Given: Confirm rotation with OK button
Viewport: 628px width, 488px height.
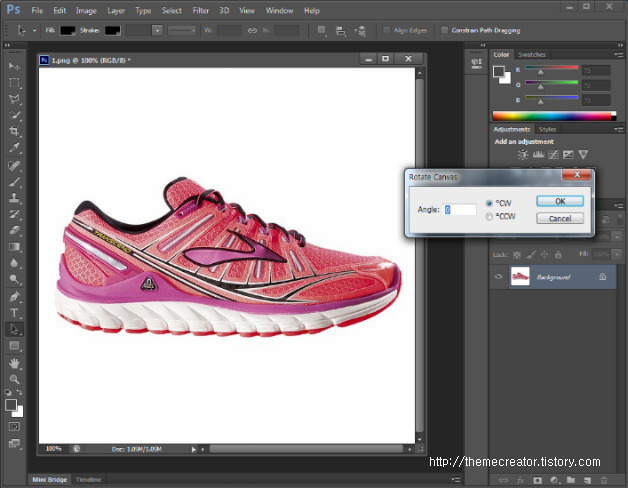Looking at the screenshot, I should 560,201.
